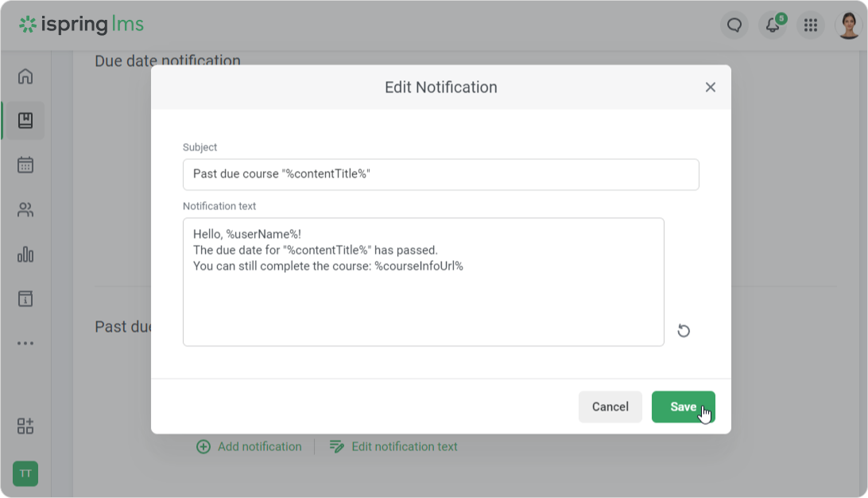Click the green TT account badge
The image size is (868, 498).
click(x=25, y=473)
